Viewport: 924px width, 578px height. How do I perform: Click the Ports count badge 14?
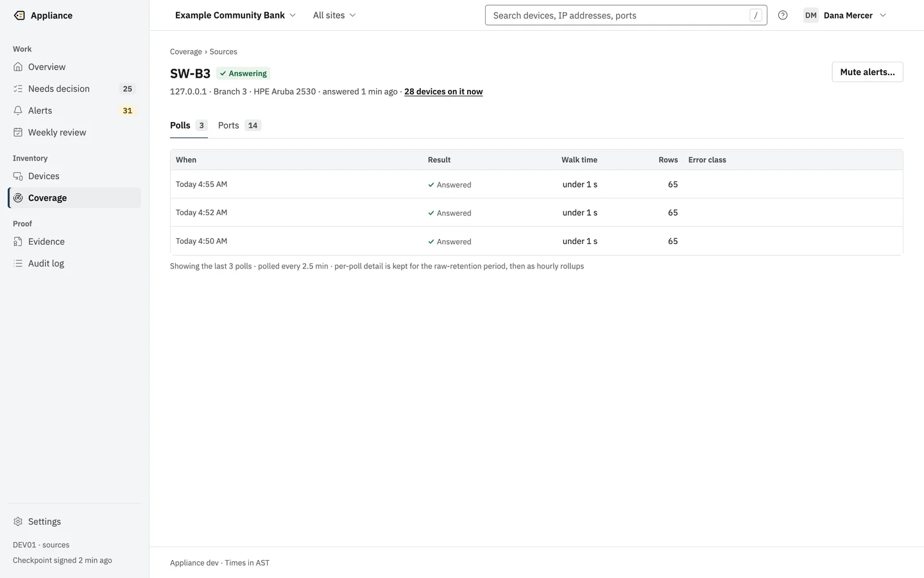(x=253, y=125)
